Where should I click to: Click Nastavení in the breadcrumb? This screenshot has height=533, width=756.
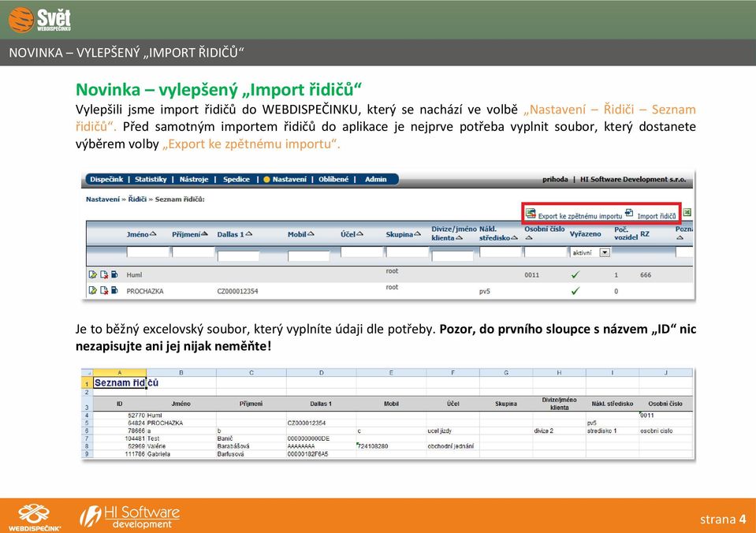tap(102, 199)
